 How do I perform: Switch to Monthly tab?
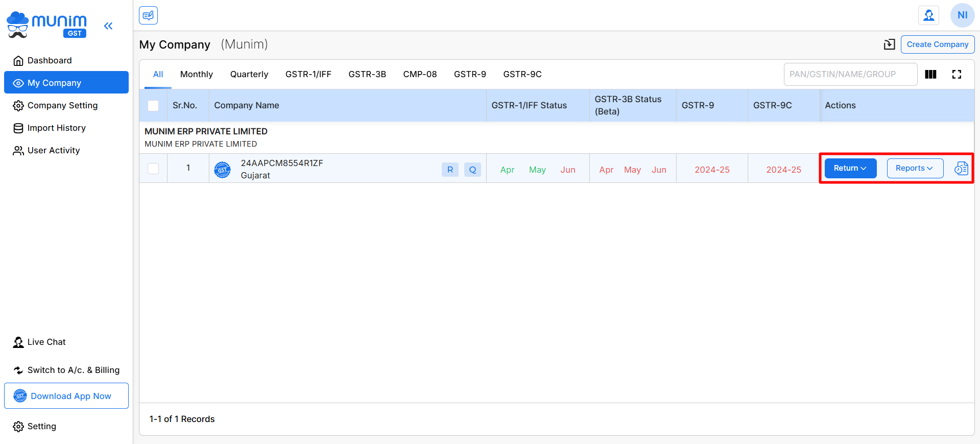click(197, 74)
